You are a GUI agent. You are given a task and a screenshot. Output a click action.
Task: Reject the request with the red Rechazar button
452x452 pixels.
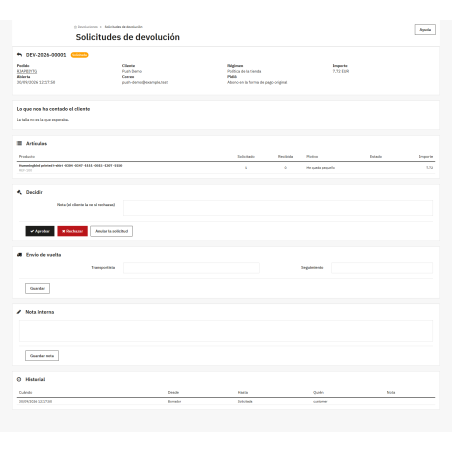click(x=72, y=231)
